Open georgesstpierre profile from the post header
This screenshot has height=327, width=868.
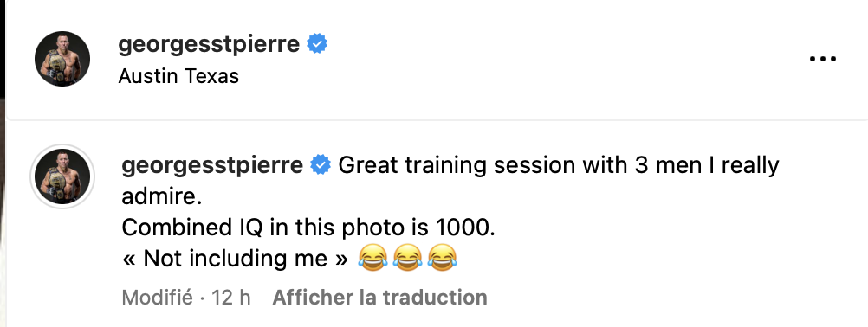[x=209, y=43]
